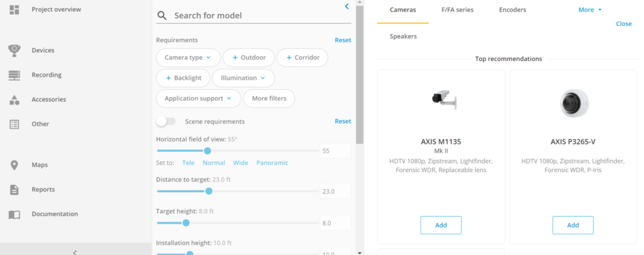Go to Devices section
This screenshot has height=255, width=644.
click(43, 50)
